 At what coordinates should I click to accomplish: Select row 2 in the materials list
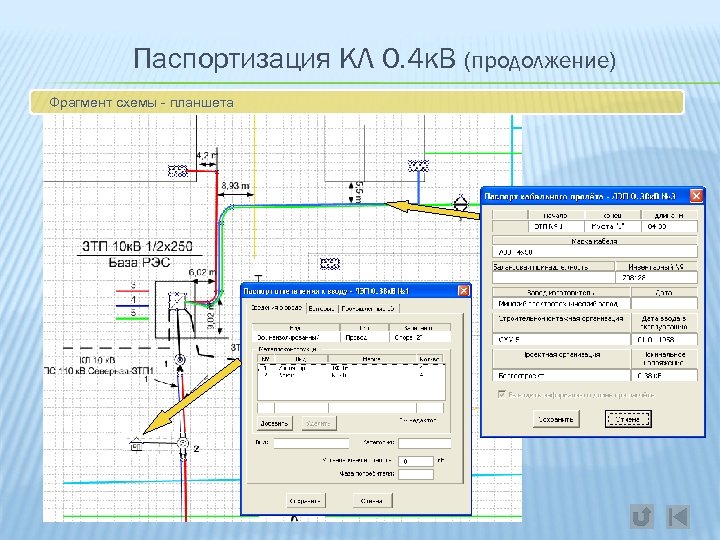pos(351,375)
